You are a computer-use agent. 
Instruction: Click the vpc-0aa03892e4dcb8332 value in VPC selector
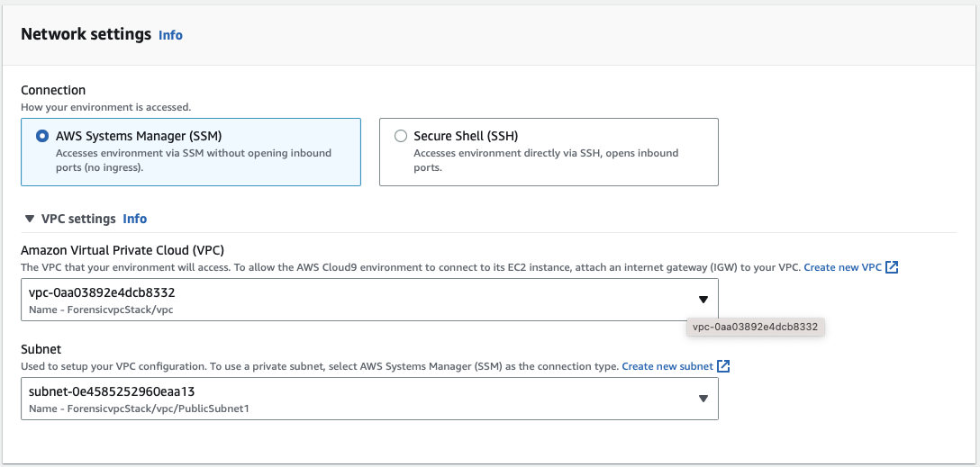102,292
